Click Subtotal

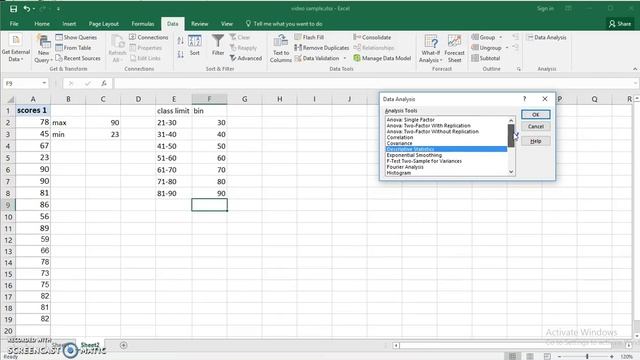point(486,58)
